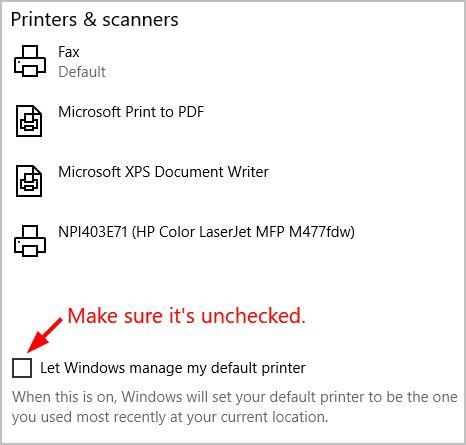Click the '(HP Color LaserJet MFP M477fdw)' model text
The image size is (466, 445).
point(243,232)
